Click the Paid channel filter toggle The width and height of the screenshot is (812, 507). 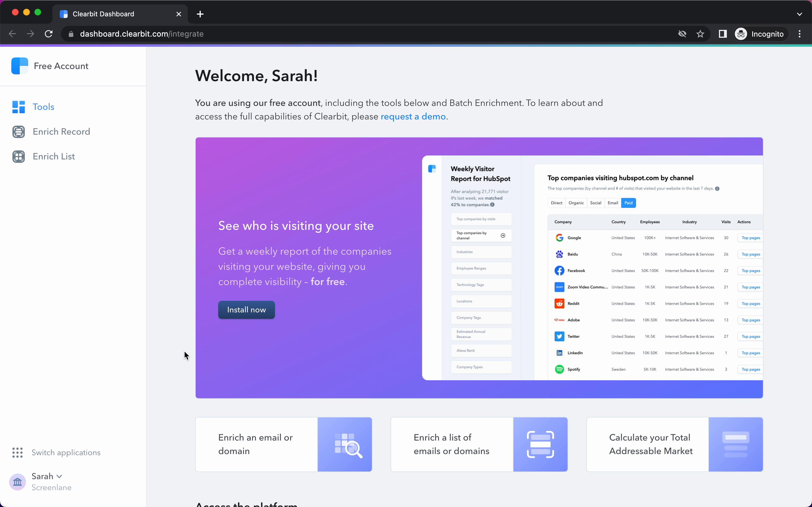point(628,203)
